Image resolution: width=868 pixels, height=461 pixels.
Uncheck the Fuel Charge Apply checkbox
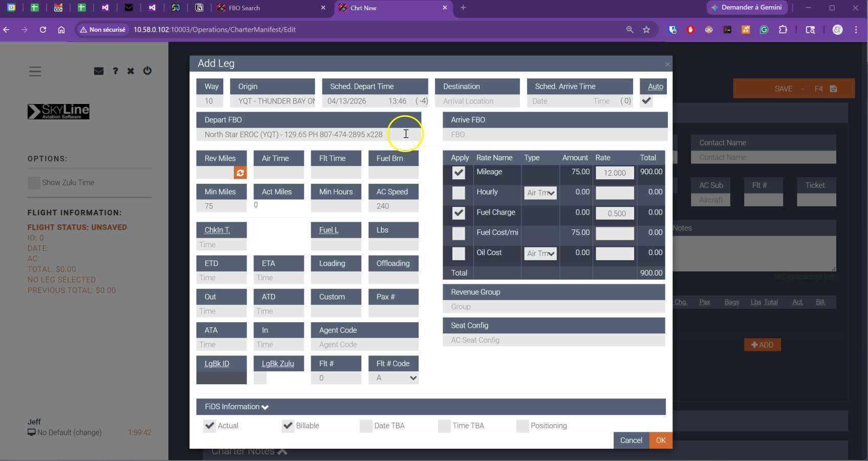point(459,213)
